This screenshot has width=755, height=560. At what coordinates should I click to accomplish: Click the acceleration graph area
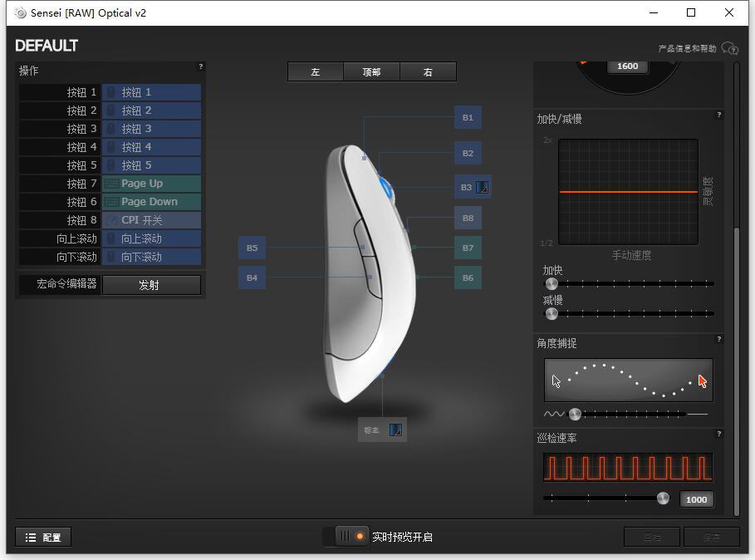coord(629,192)
